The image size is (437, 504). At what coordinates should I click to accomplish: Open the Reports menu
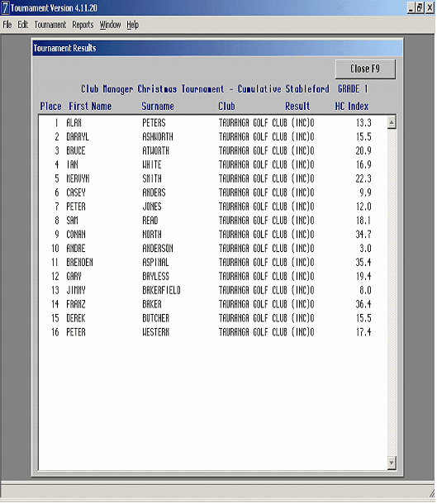[x=83, y=25]
